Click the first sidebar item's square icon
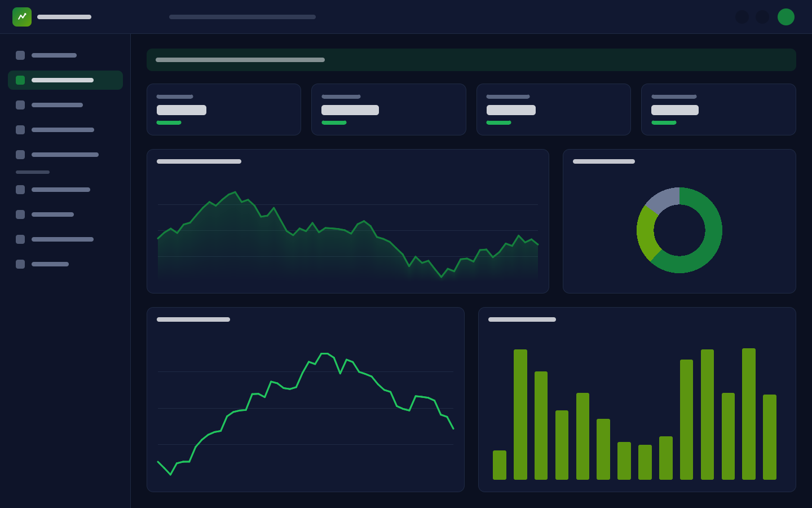This screenshot has width=812, height=508. tap(20, 55)
